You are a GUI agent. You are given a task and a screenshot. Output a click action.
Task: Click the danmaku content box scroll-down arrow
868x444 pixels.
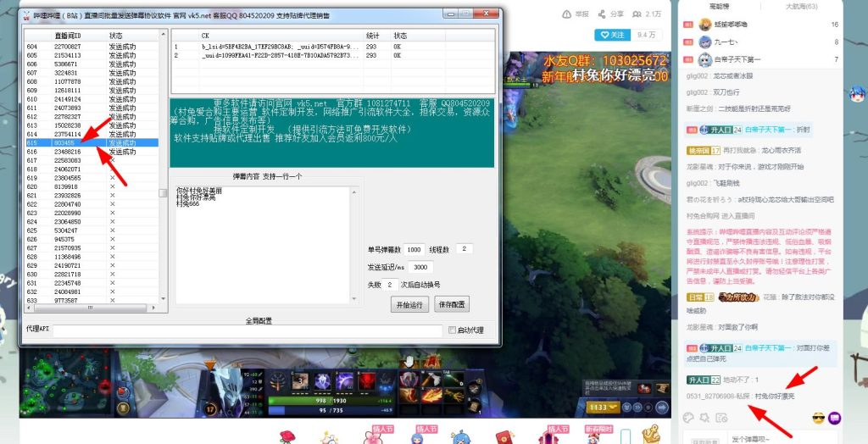tap(353, 299)
